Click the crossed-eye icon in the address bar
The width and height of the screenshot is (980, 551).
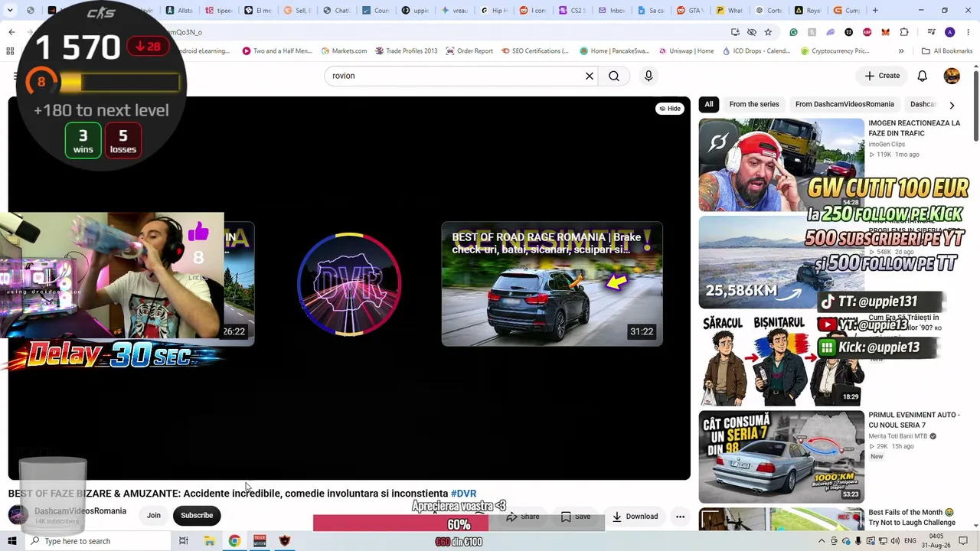[x=752, y=32]
